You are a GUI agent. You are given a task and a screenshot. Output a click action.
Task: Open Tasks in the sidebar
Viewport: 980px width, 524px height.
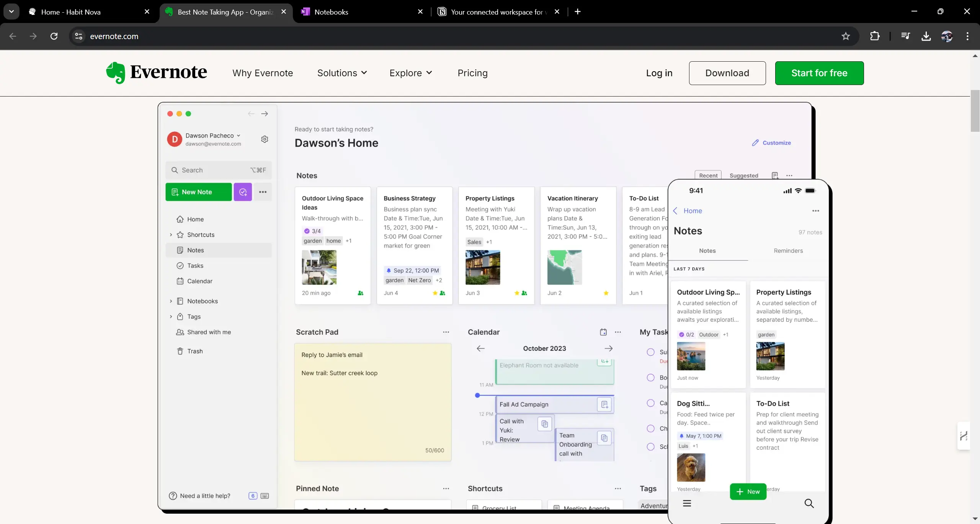(219, 266)
